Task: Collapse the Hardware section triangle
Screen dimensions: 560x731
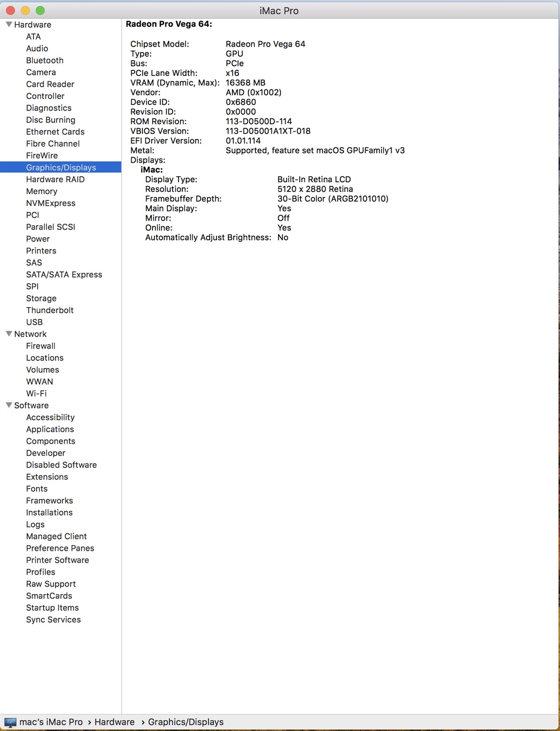Action: [9, 24]
